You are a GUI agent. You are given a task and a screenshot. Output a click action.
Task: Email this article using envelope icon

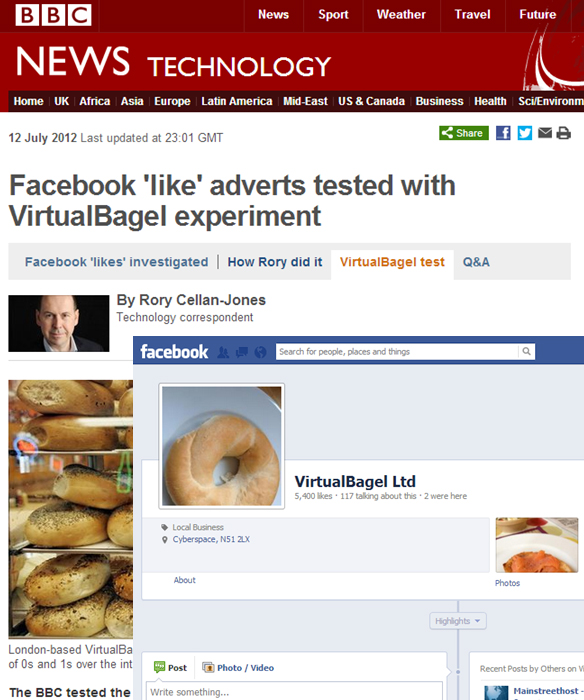(x=545, y=133)
